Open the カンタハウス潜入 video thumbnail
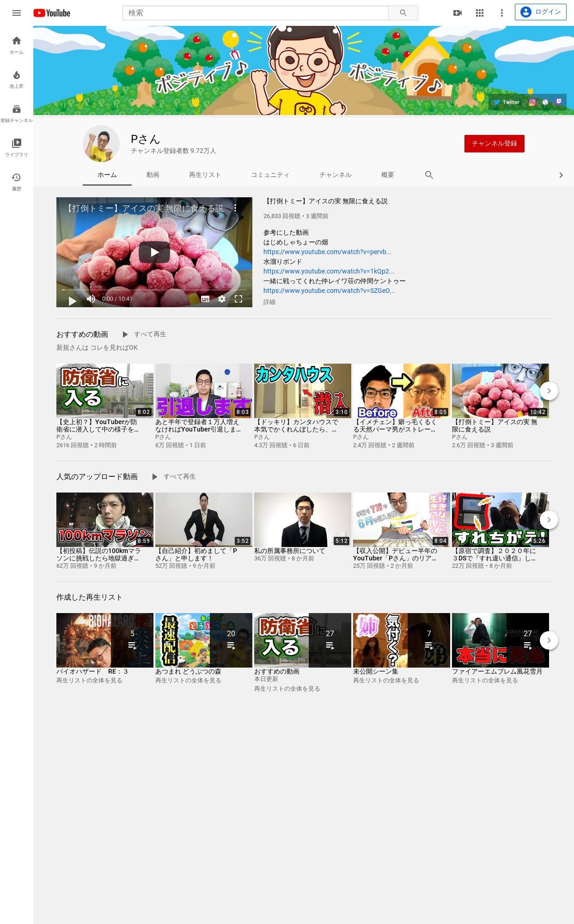Viewport: 574px width, 924px height. (x=303, y=391)
